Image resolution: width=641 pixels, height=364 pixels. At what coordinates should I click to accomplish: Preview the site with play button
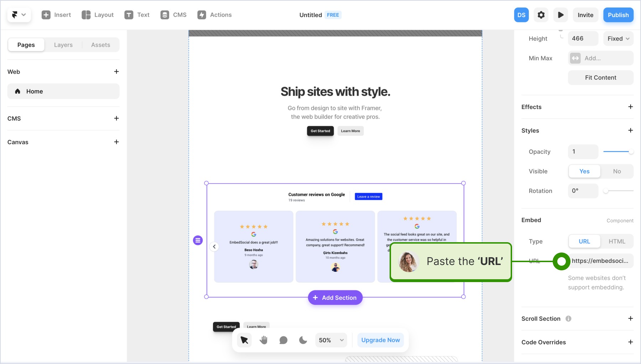(x=561, y=15)
